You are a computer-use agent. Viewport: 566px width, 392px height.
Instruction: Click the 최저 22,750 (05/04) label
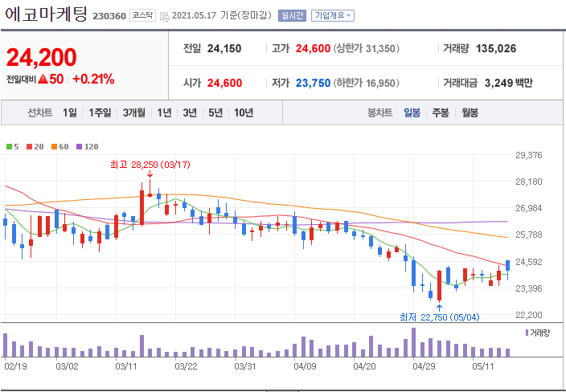440,317
